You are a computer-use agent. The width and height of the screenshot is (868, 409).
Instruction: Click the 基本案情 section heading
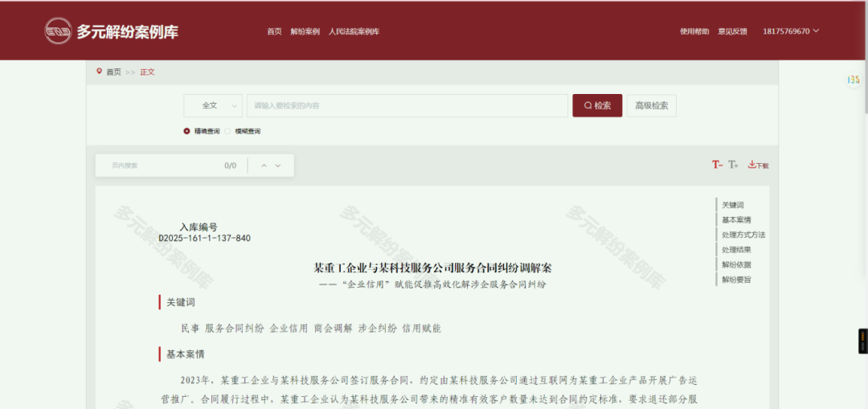[186, 354]
